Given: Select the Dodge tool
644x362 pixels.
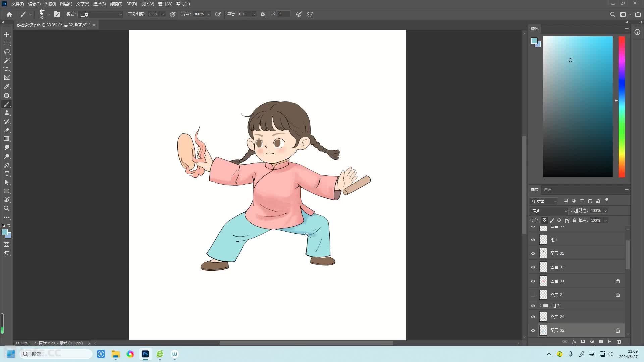Looking at the screenshot, I should coord(7,157).
